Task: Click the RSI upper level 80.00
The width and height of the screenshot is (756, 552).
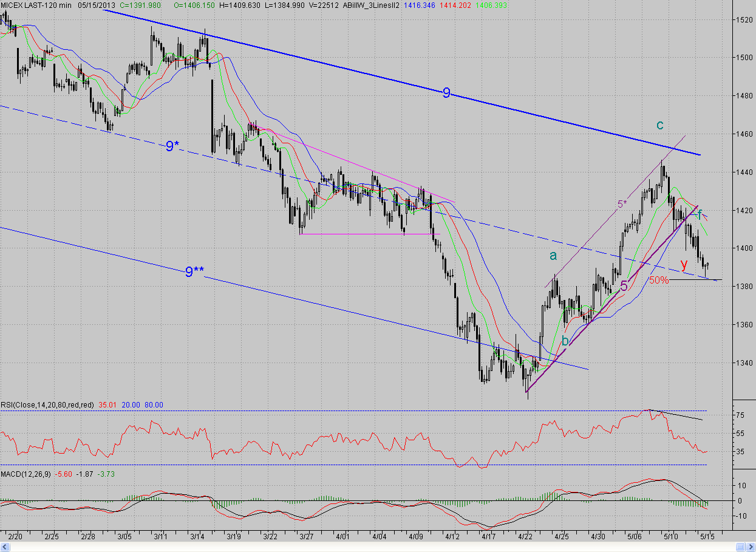Action: pyautogui.click(x=154, y=404)
